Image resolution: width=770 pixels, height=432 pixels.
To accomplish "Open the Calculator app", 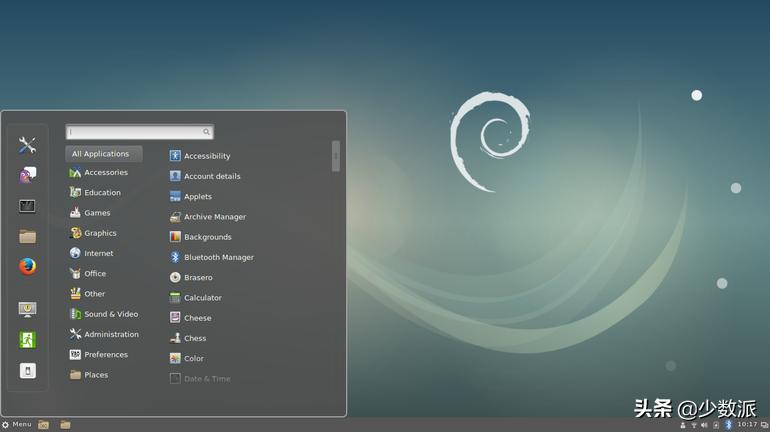I will pyautogui.click(x=195, y=297).
